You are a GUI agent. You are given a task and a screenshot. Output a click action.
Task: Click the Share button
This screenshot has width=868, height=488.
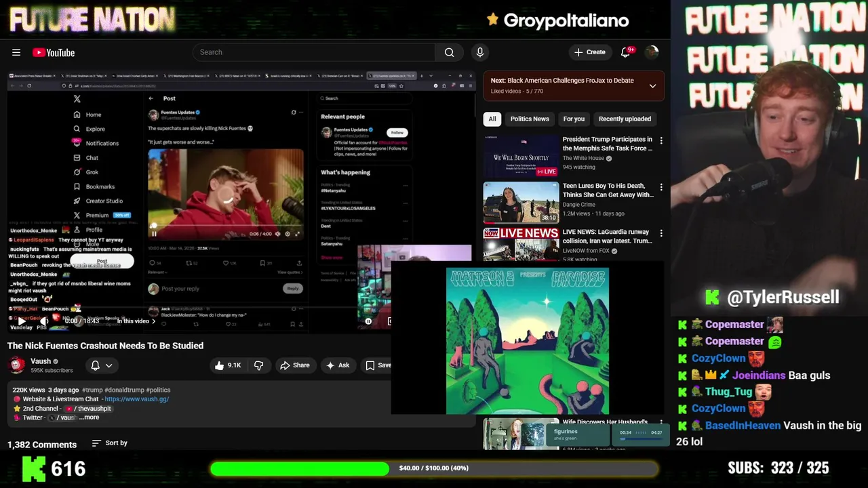coord(294,365)
